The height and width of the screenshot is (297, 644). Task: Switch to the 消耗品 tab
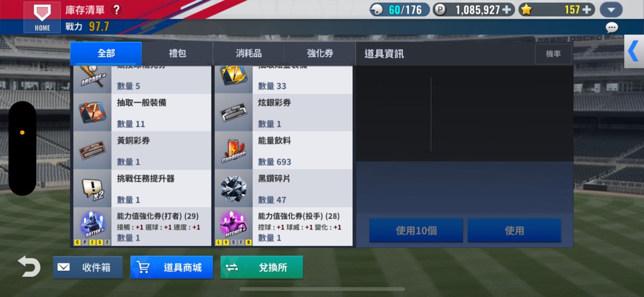pos(249,53)
